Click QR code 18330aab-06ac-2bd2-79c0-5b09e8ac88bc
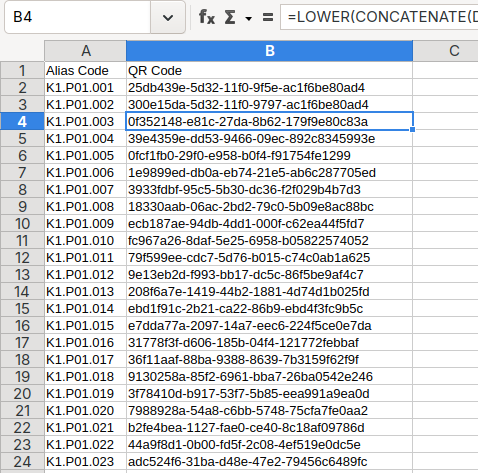Image resolution: width=478 pixels, height=473 pixels. 270,207
